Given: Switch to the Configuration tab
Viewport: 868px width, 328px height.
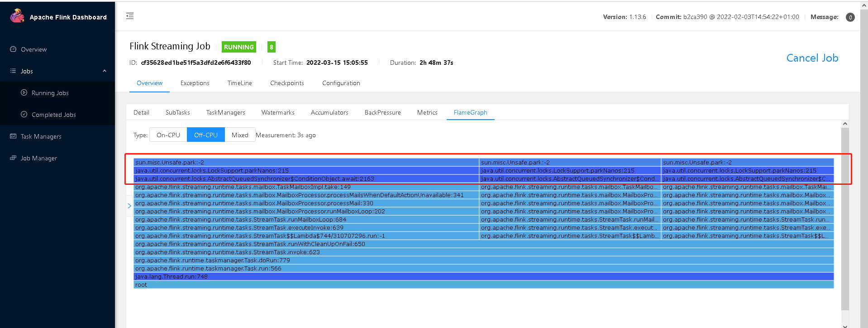Looking at the screenshot, I should [341, 83].
